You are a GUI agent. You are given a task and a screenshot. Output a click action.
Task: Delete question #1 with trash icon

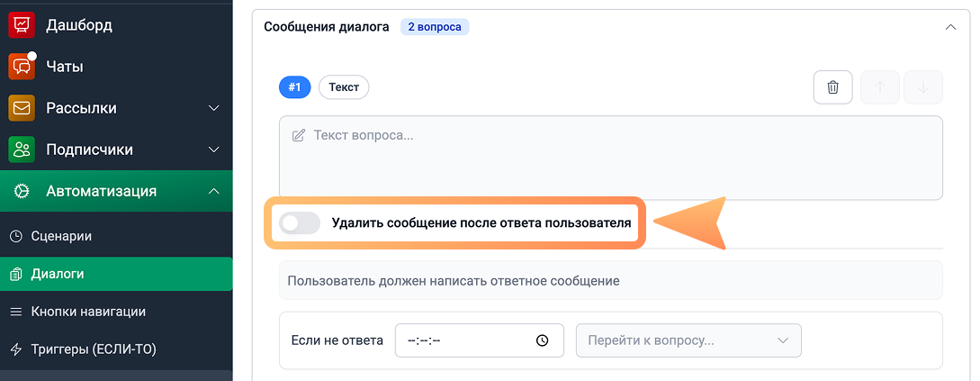tap(832, 87)
